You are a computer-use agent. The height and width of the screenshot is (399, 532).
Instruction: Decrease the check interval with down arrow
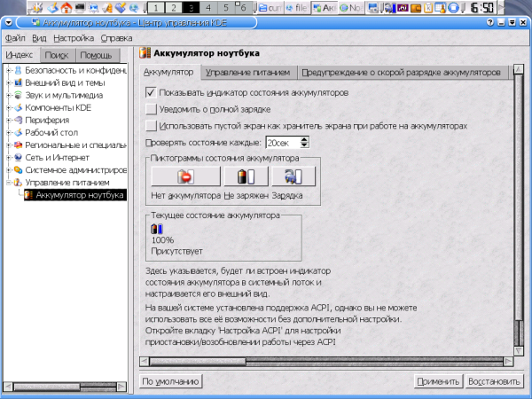point(305,146)
